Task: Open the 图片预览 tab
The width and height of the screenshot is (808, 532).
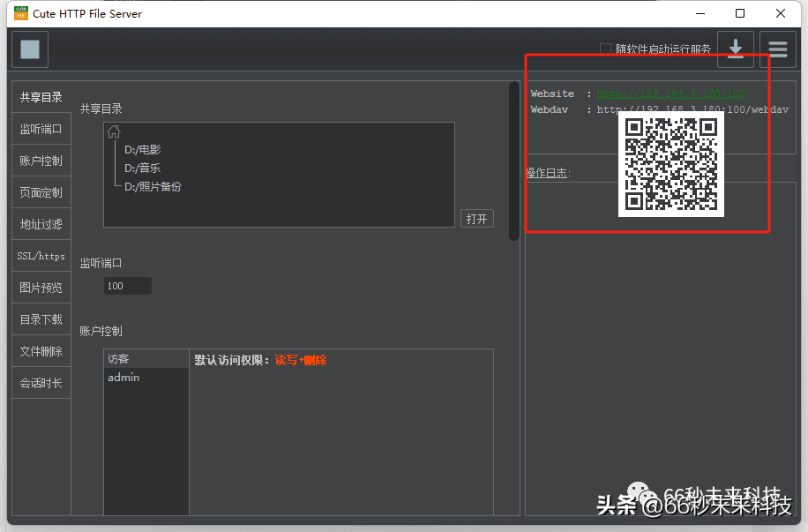Action: pyautogui.click(x=41, y=287)
